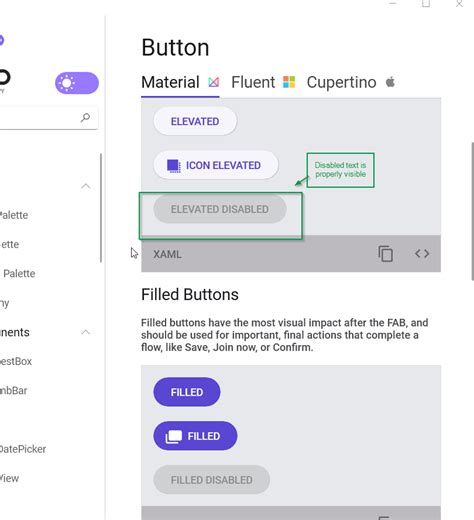The image size is (474, 520).
Task: Click into the sidebar search field
Action: (48, 118)
